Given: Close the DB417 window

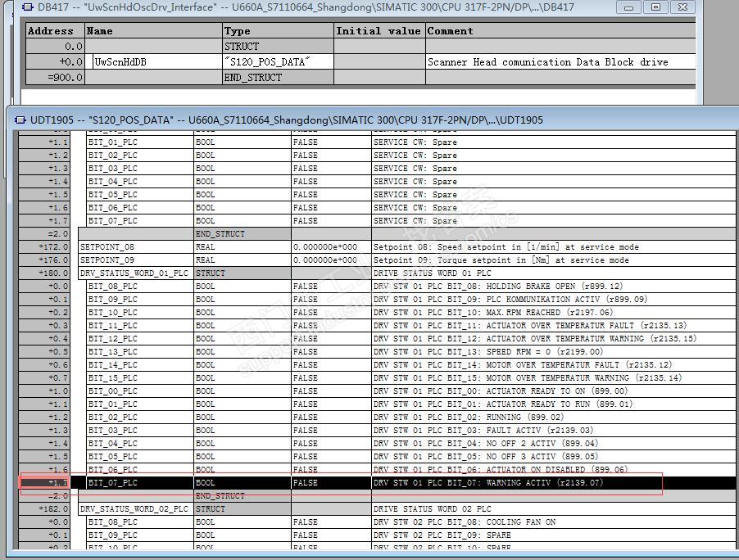Looking at the screenshot, I should (682, 7).
